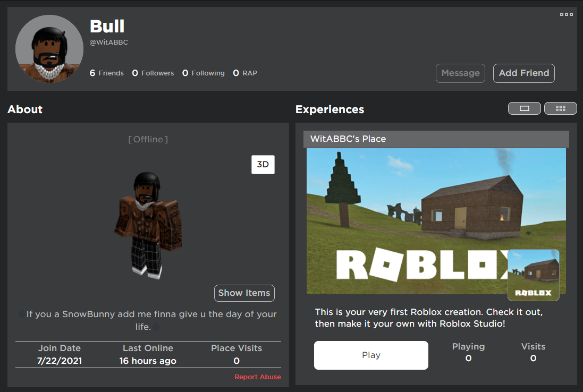Open the 6 Friends list
This screenshot has height=392, width=583.
click(107, 73)
